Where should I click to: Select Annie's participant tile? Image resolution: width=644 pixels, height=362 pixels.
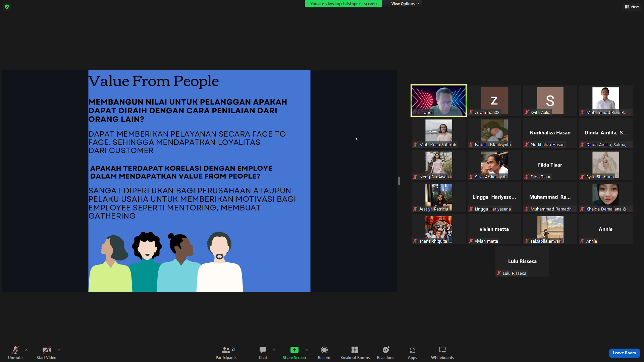(x=606, y=229)
